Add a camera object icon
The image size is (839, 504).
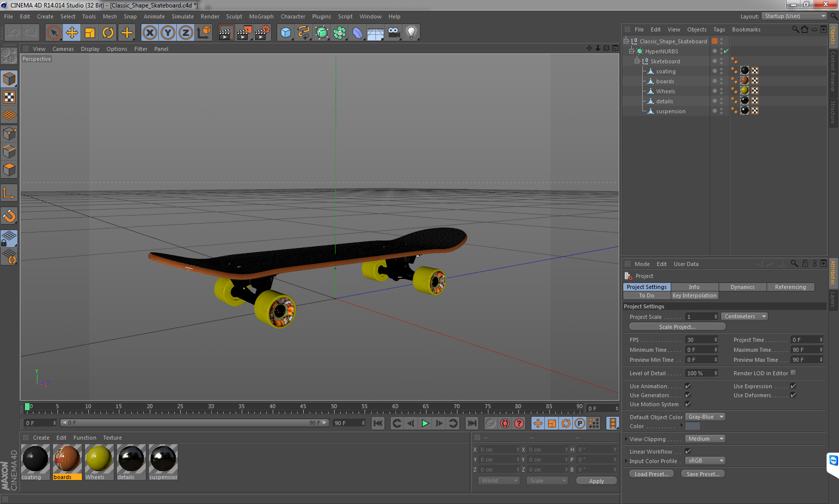394,33
